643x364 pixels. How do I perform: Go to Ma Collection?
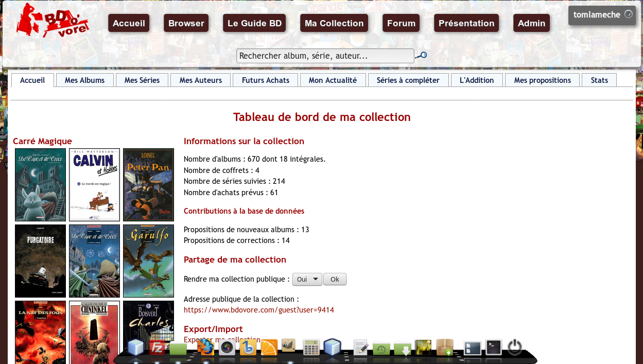[x=334, y=23]
